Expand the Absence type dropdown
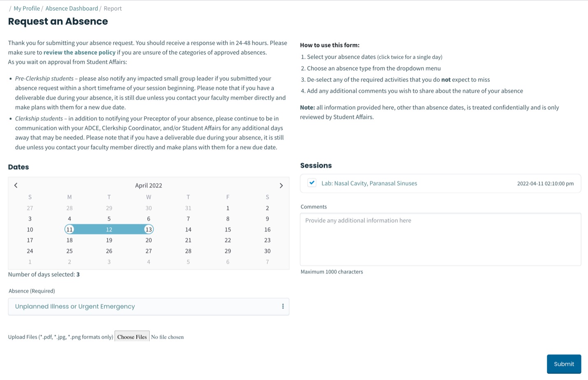The height and width of the screenshot is (380, 588). 148,306
